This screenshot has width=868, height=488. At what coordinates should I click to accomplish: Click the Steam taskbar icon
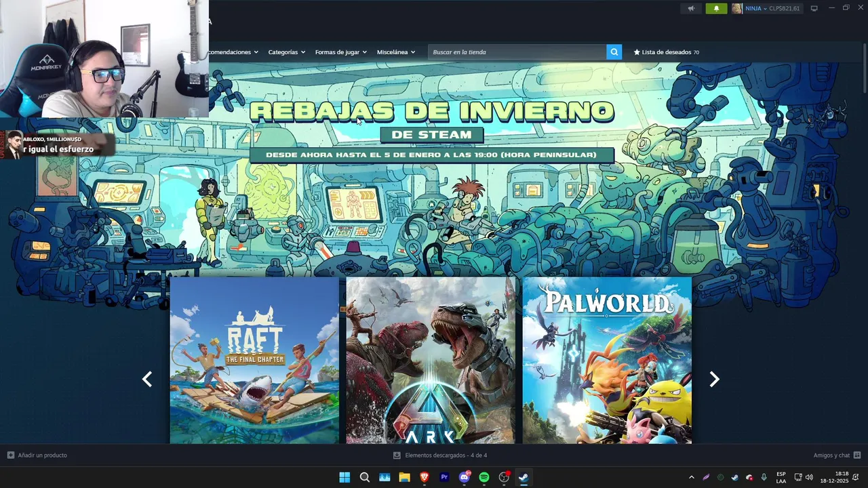[x=524, y=477]
